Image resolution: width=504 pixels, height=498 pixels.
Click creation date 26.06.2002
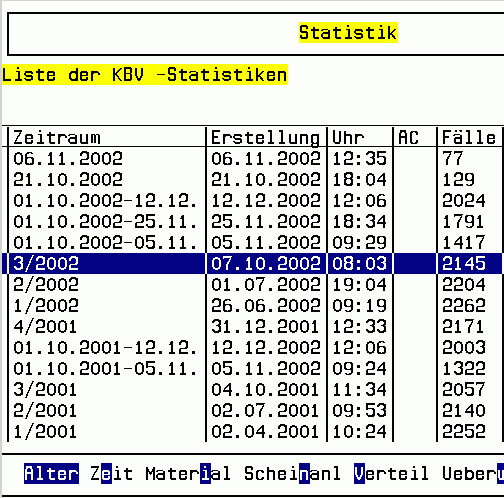coord(266,305)
